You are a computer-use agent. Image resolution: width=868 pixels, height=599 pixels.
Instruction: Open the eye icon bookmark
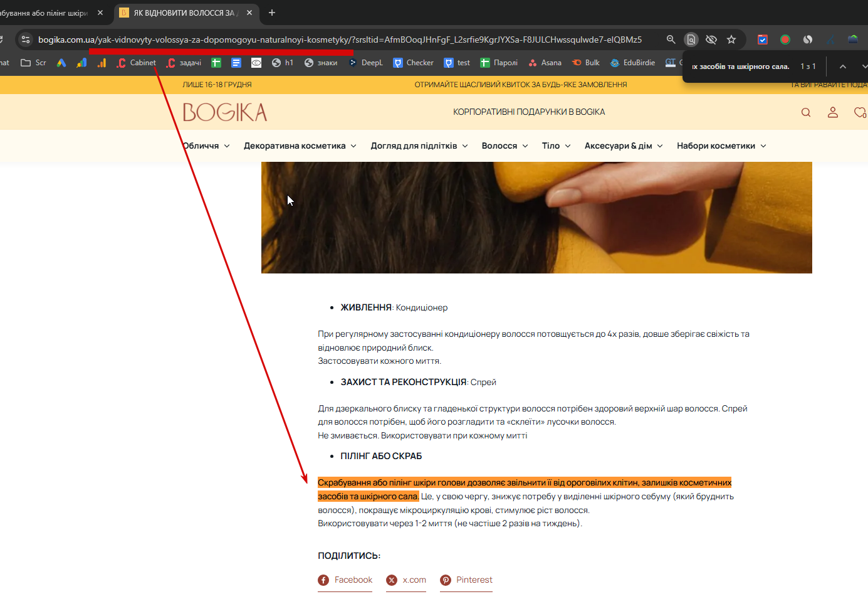pyautogui.click(x=256, y=63)
